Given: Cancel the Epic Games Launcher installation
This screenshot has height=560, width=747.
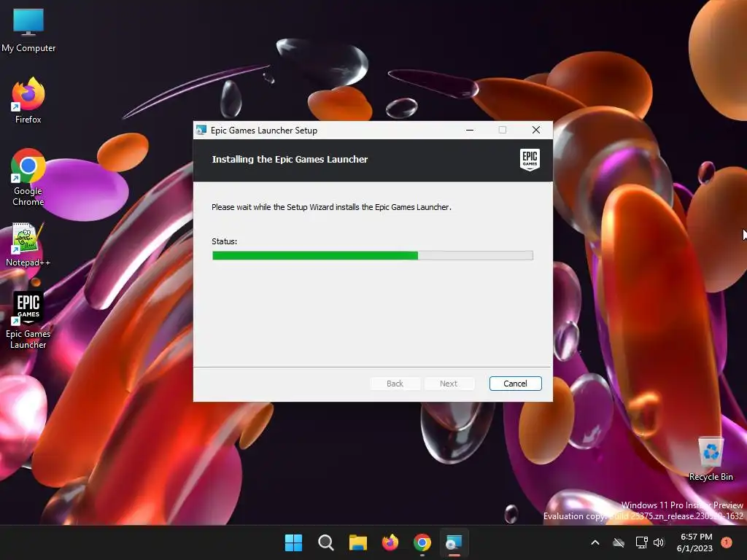Looking at the screenshot, I should point(516,384).
